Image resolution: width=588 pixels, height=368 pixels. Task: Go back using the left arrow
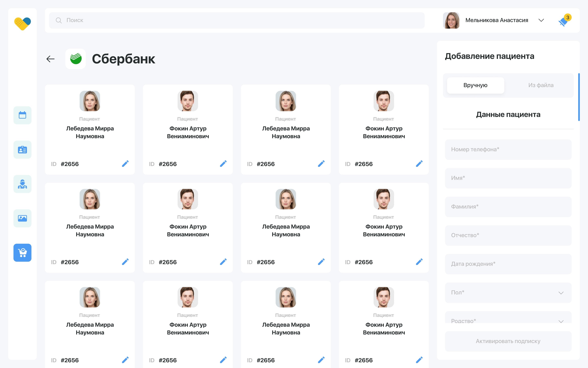pyautogui.click(x=51, y=59)
